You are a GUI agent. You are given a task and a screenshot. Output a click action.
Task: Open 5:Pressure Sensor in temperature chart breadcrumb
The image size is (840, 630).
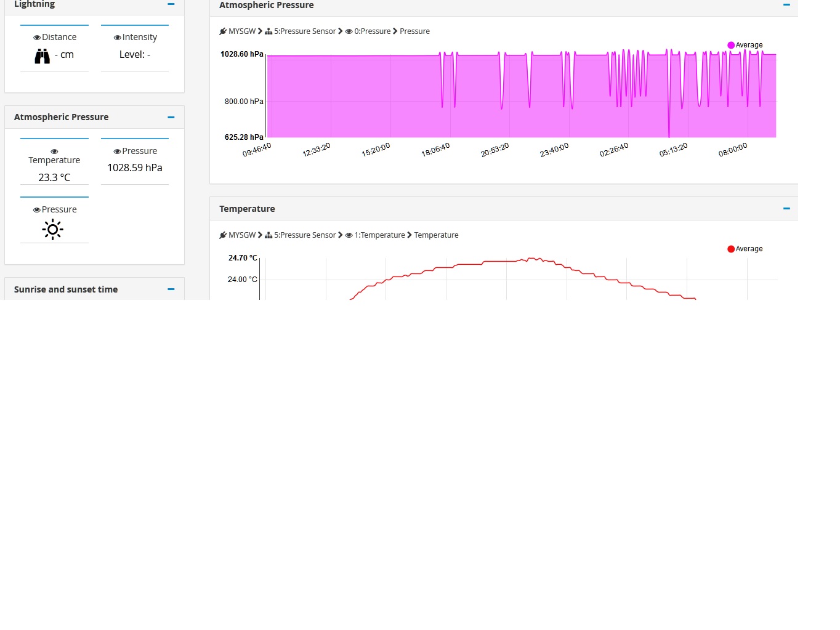tap(305, 235)
